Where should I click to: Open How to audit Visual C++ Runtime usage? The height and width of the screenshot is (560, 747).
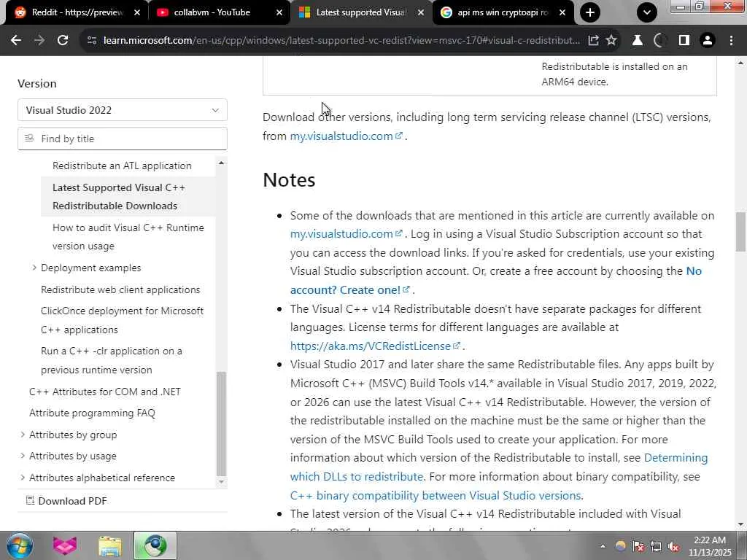tap(128, 237)
